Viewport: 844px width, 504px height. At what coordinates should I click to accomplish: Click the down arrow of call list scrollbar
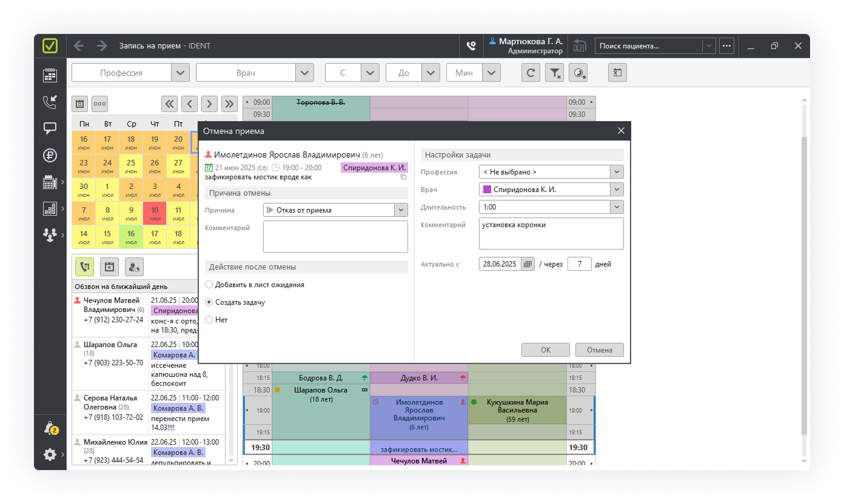coord(230,461)
